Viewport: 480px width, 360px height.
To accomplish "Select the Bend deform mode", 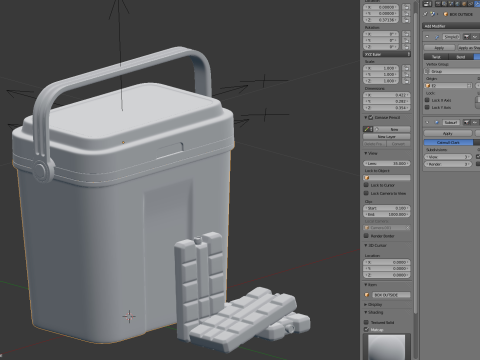I will [461, 57].
